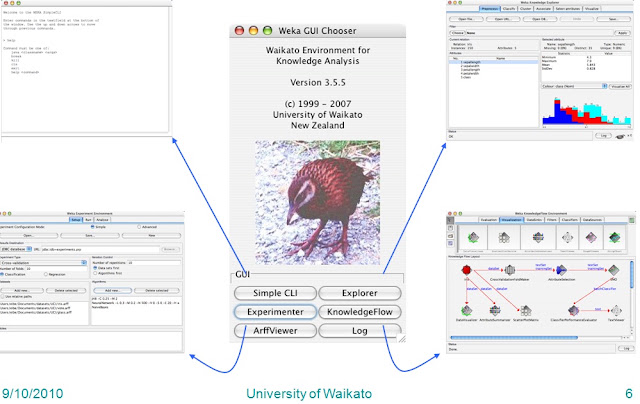The image size is (640, 404).
Task: Select the petalwidth attribute row in Explorer
Action: (x=493, y=73)
